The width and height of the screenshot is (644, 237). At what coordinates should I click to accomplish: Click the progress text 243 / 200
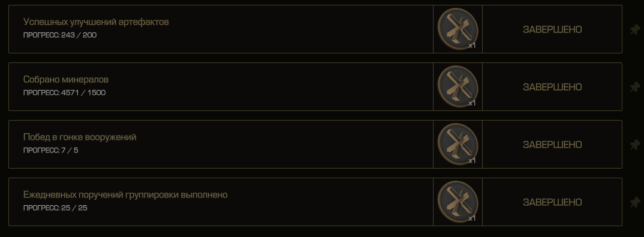point(60,35)
